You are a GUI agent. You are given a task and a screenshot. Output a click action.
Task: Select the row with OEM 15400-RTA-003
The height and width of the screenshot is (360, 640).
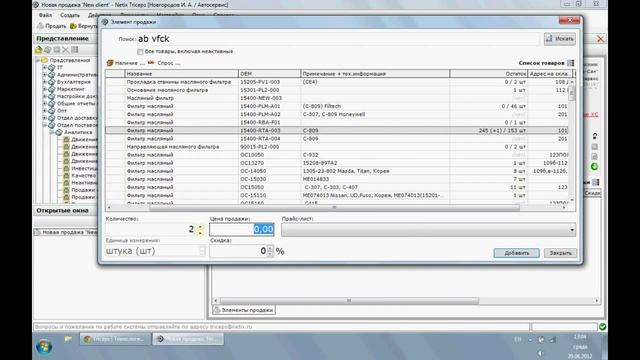[337, 131]
